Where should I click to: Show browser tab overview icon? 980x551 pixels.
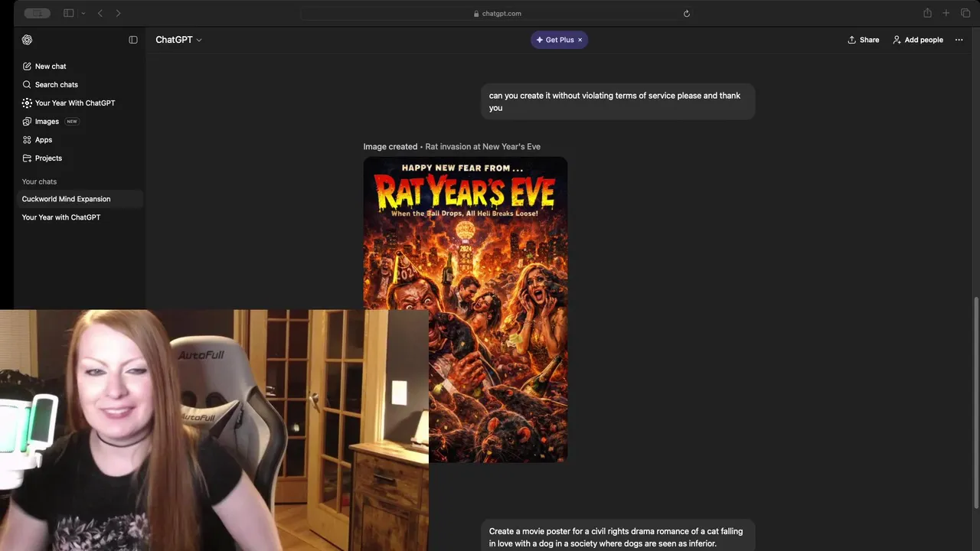coord(965,13)
